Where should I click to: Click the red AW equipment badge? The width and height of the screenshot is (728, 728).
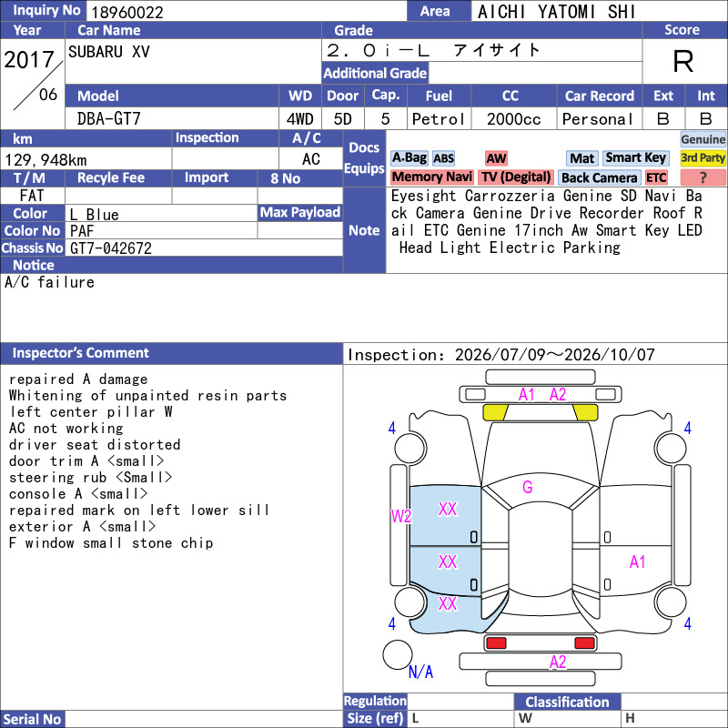click(496, 158)
